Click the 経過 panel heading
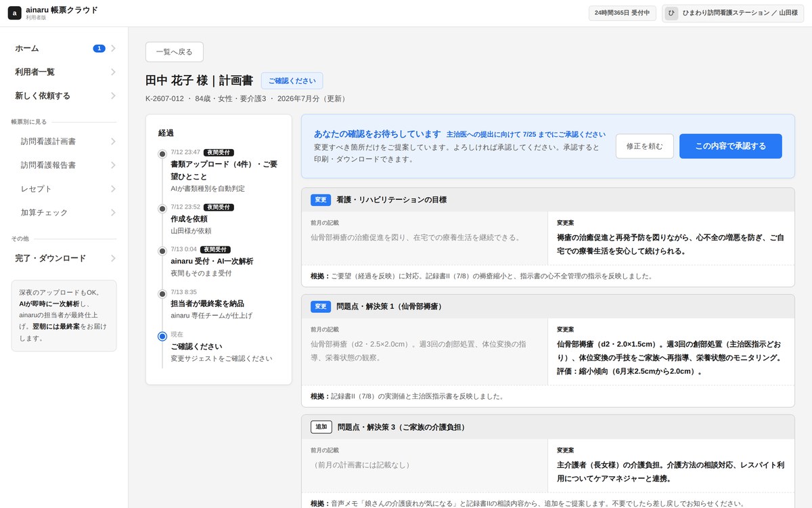The width and height of the screenshot is (812, 508). 166,133
